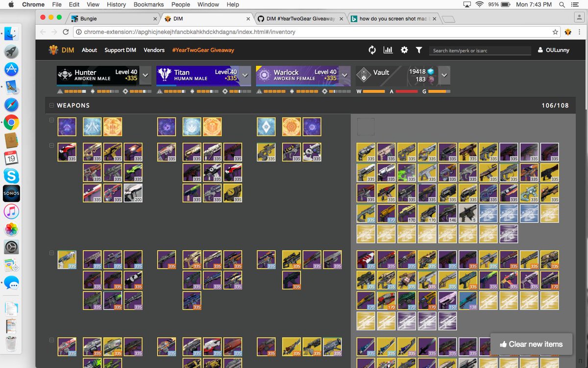Screen dimensions: 588x368
Task: Click the OULunny account user icon
Action: click(x=539, y=50)
